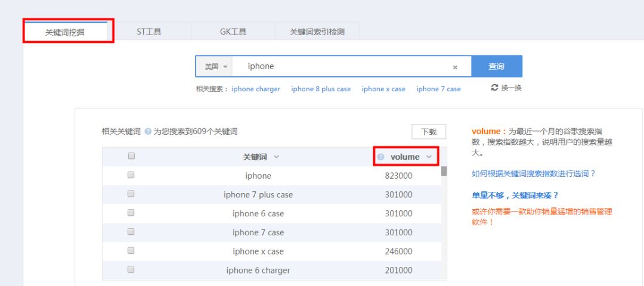The image size is (644, 286).
Task: Click the 换一换 refresh icon
Action: point(494,88)
